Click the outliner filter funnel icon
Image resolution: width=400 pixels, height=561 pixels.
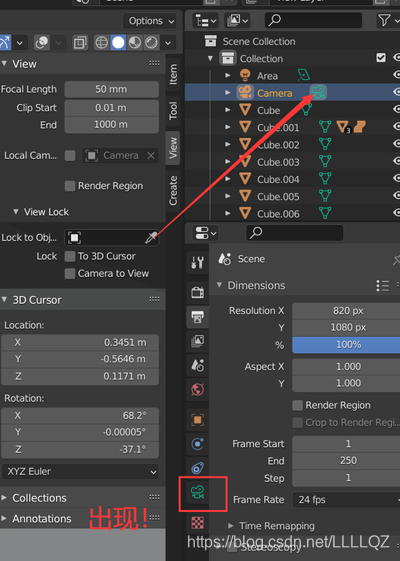[x=384, y=20]
